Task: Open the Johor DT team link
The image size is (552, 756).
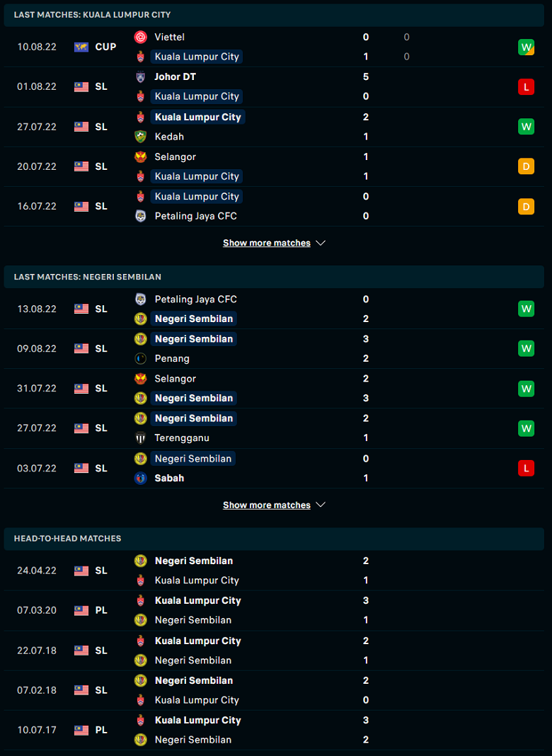Action: pos(175,76)
